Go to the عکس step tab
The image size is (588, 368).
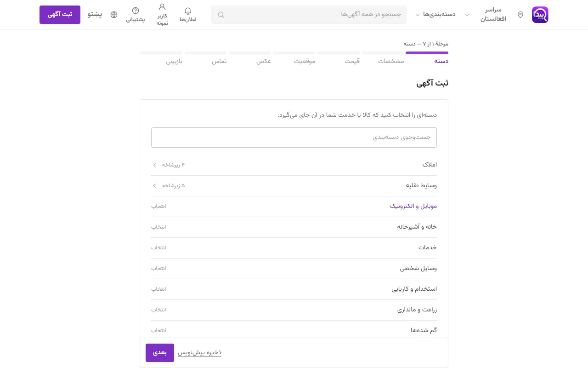[x=250, y=57]
